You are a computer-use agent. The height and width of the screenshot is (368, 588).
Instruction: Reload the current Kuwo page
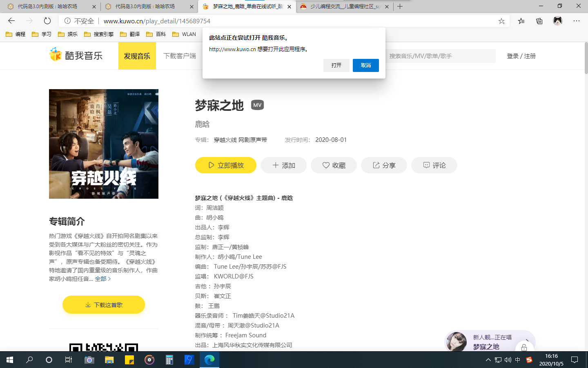(x=47, y=21)
